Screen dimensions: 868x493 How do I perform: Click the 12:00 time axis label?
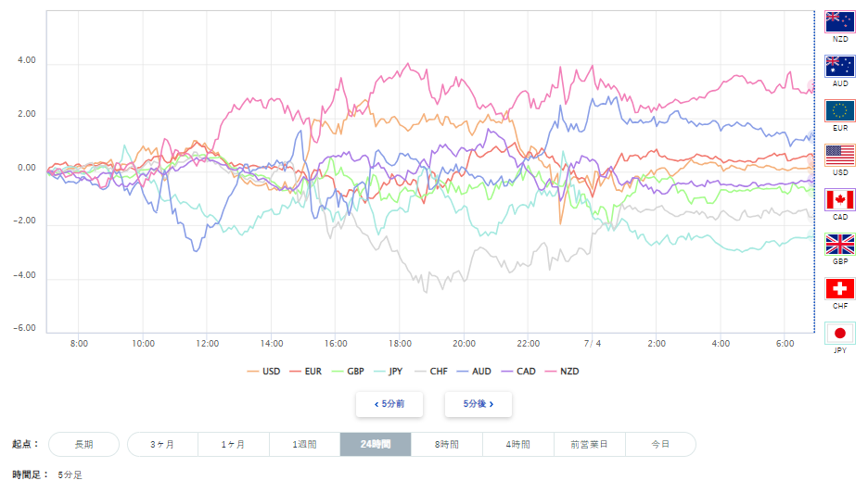click(207, 344)
